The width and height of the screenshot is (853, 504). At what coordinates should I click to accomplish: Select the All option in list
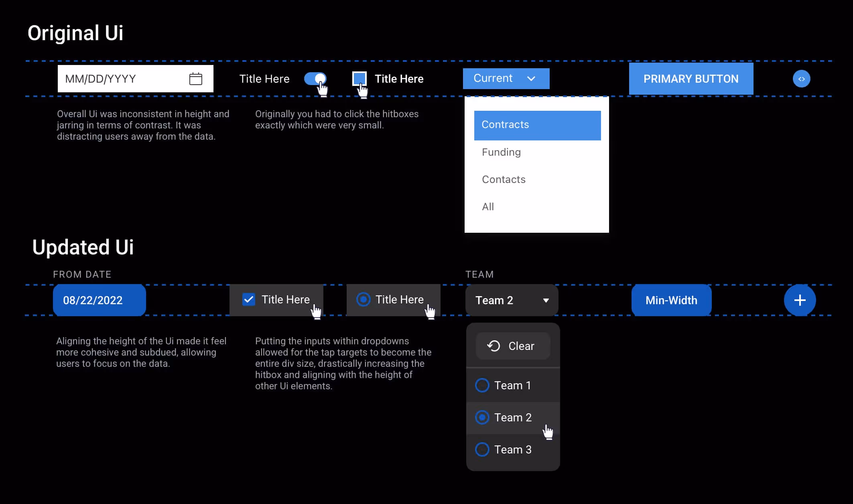click(x=488, y=207)
